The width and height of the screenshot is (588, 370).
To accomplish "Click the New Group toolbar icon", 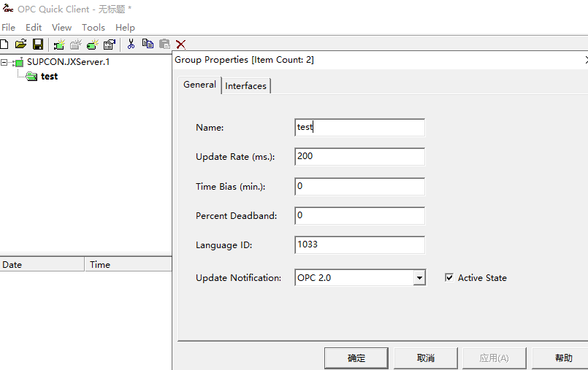I will point(76,45).
